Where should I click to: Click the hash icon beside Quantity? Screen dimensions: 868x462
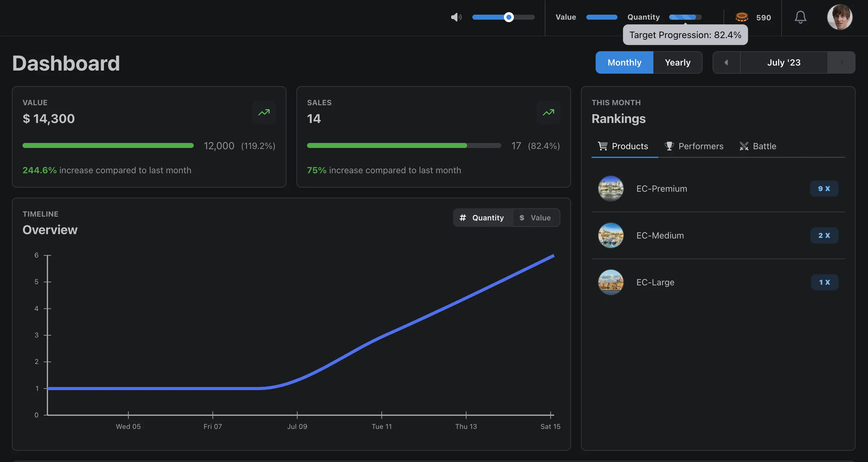[463, 218]
